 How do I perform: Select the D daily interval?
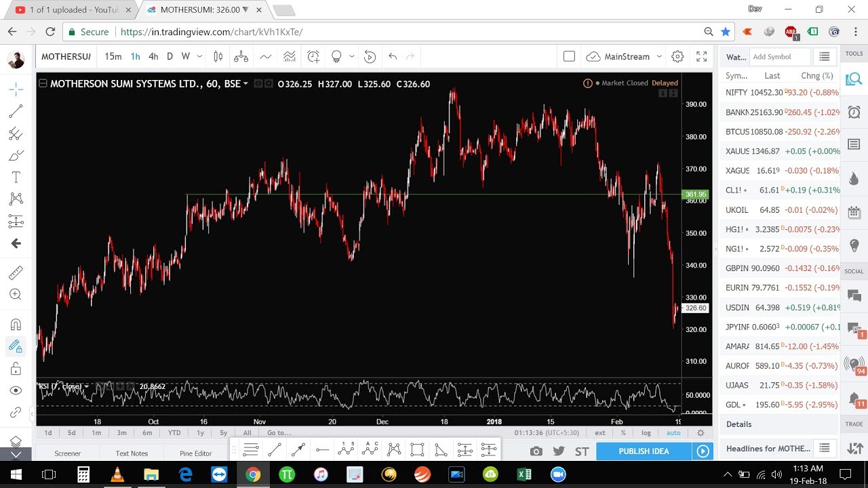[170, 57]
